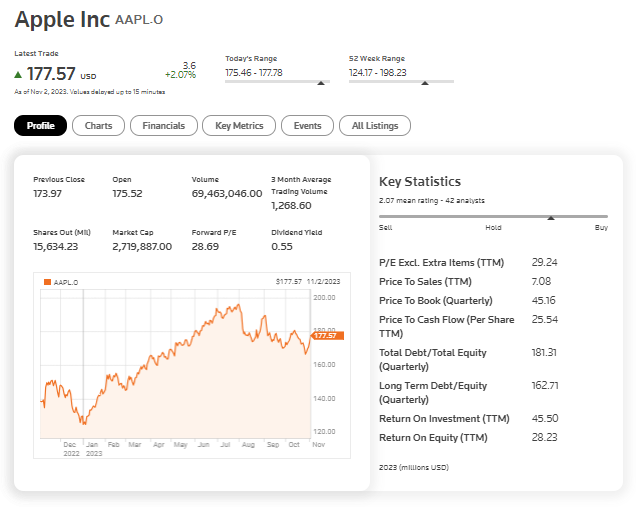Open the Financials tab
Viewport: 636px width, 514px height.
163,126
